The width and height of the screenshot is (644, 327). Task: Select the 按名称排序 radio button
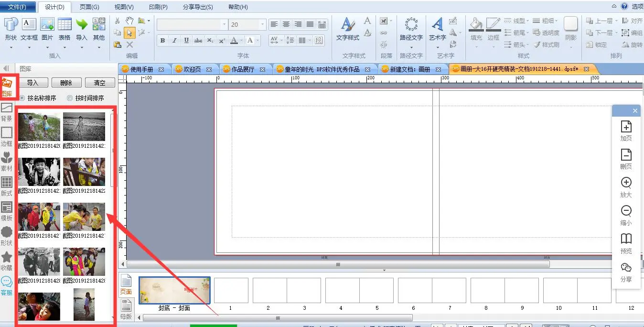(x=22, y=98)
